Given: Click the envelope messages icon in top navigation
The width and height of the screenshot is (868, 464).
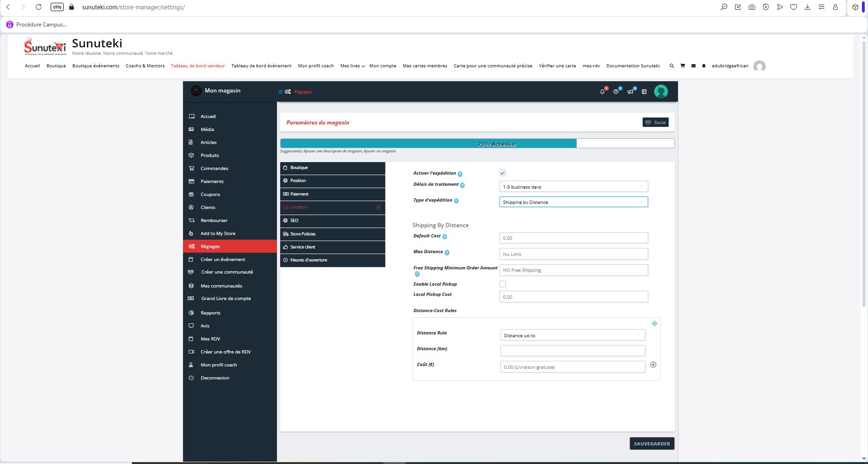Looking at the screenshot, I should coord(693,66).
